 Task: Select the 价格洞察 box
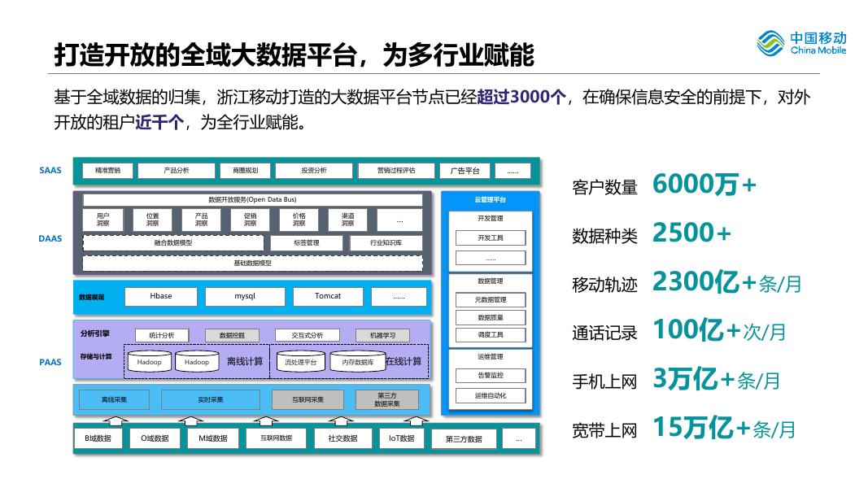[299, 220]
